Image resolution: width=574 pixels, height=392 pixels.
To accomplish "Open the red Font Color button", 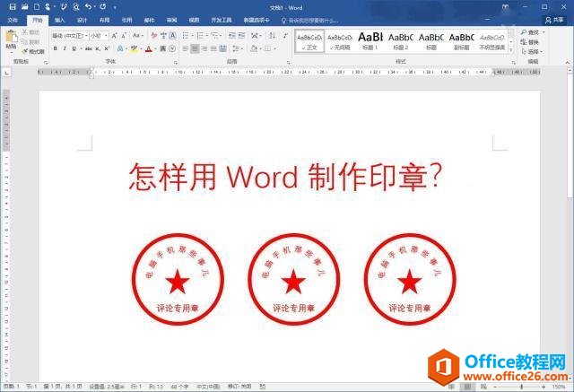I will pyautogui.click(x=149, y=48).
